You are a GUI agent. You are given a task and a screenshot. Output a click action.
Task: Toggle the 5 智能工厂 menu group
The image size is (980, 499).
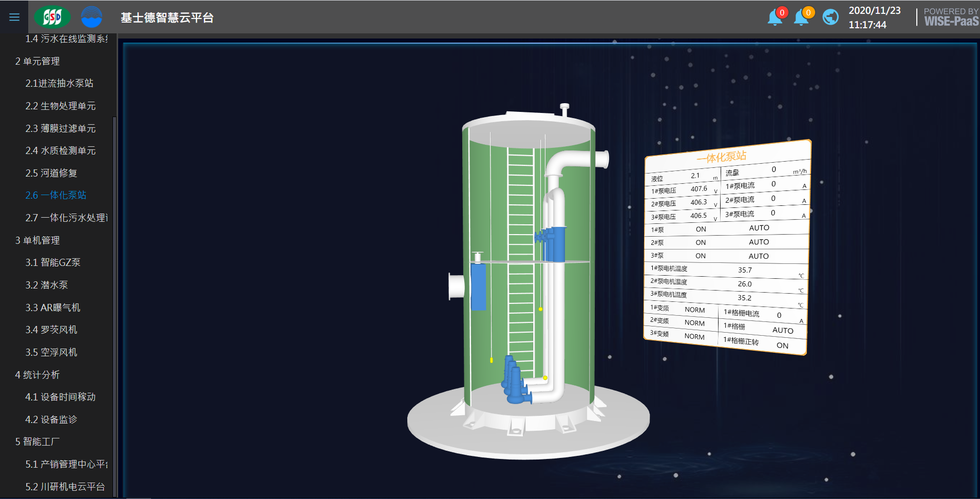[x=37, y=442]
